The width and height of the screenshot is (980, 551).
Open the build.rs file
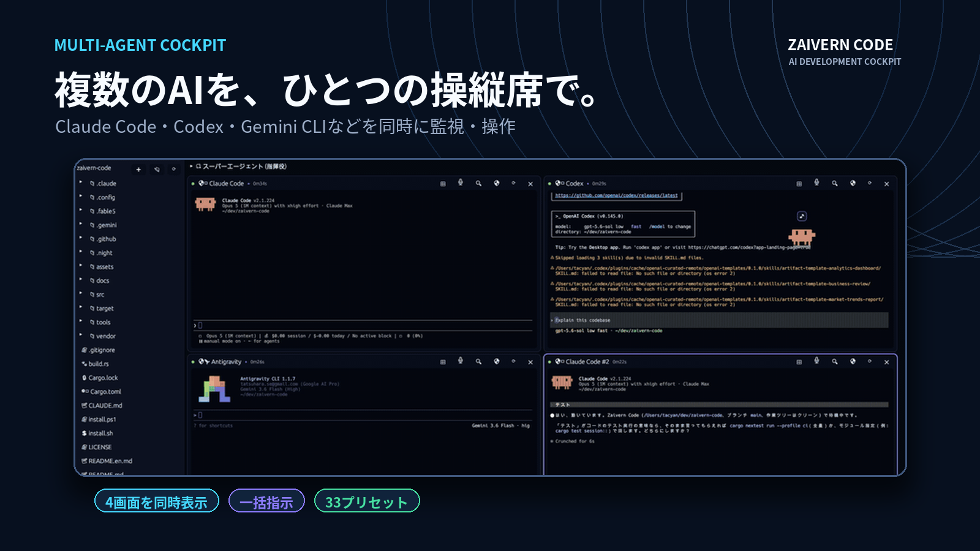95,364
